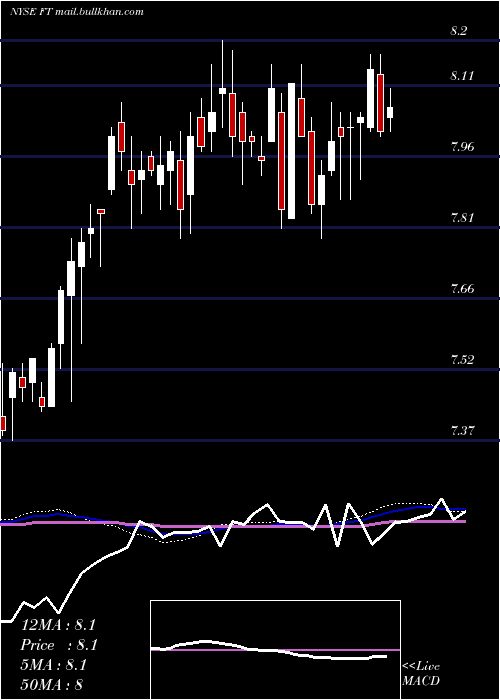Click the 7.52 price axis label
500x700 pixels.
coord(462,359)
